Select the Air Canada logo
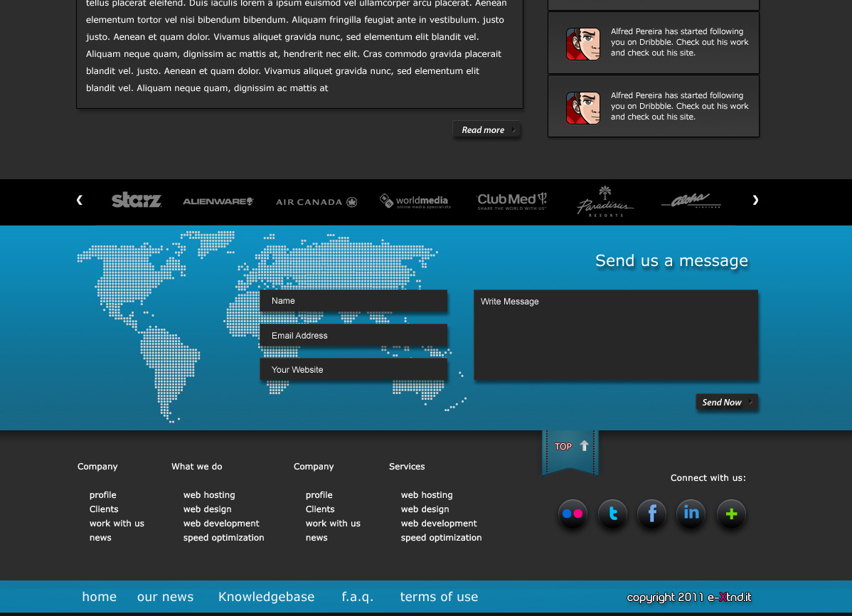Screen dimensions: 852x616 coord(316,202)
